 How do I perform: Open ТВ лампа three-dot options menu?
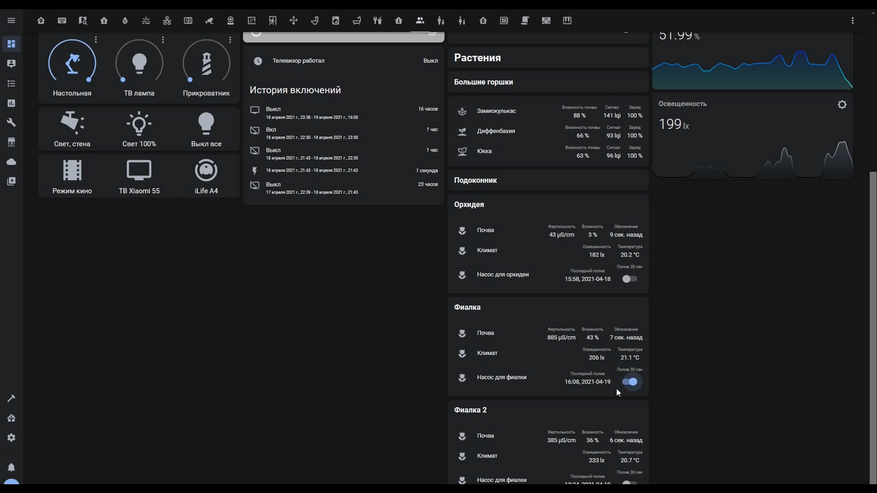pyautogui.click(x=163, y=41)
